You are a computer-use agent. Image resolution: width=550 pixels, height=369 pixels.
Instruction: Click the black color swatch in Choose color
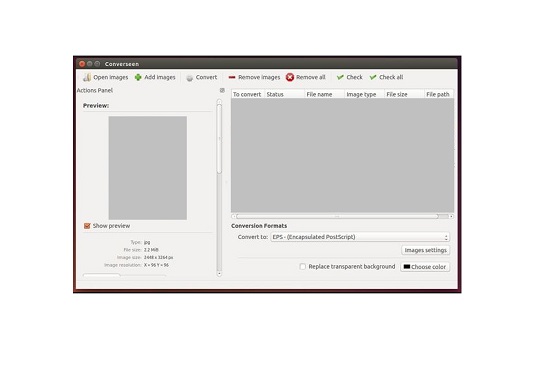(x=407, y=267)
